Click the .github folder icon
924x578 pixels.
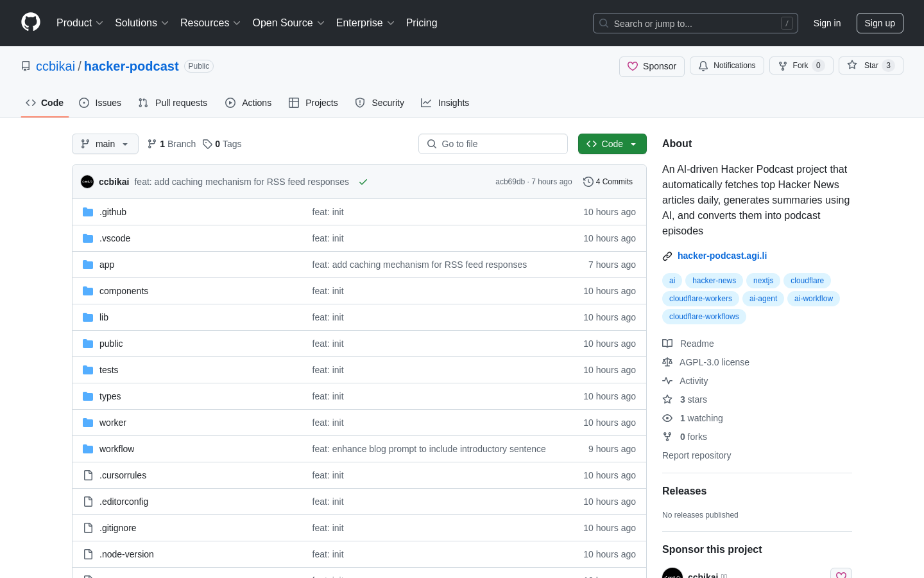tap(88, 212)
